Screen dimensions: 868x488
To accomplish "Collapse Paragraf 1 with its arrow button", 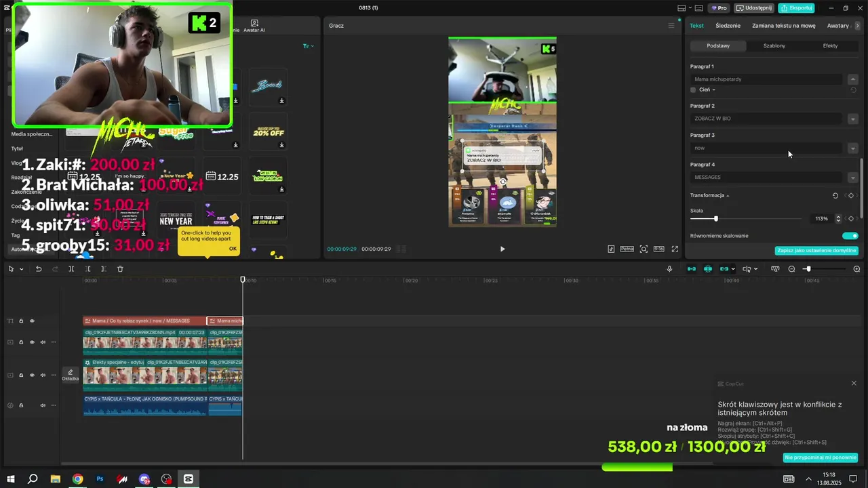I will pos(853,79).
